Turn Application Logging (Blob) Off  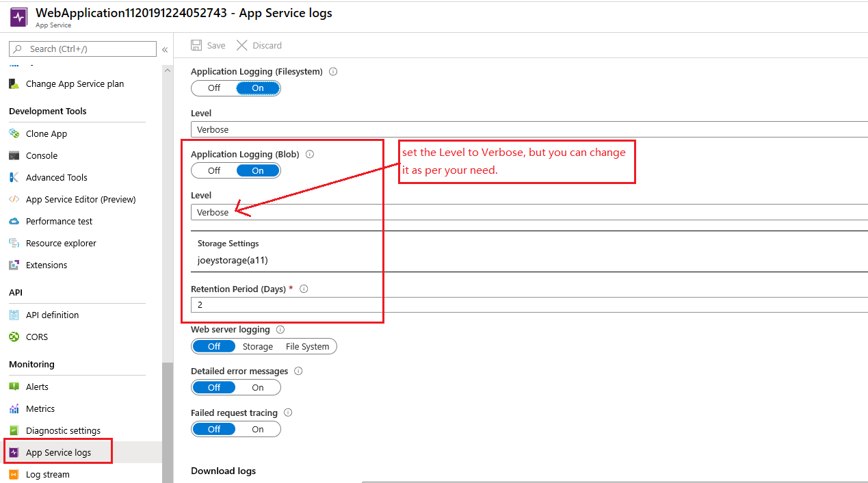click(x=214, y=170)
